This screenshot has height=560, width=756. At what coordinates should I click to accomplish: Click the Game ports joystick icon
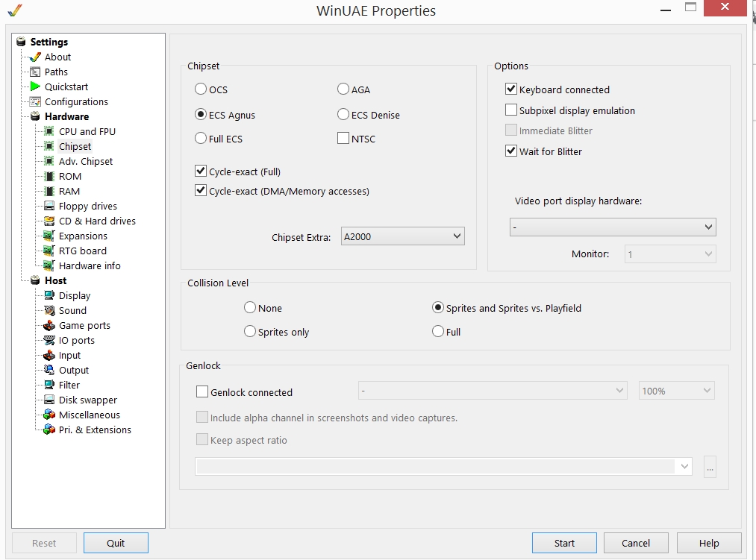49,325
